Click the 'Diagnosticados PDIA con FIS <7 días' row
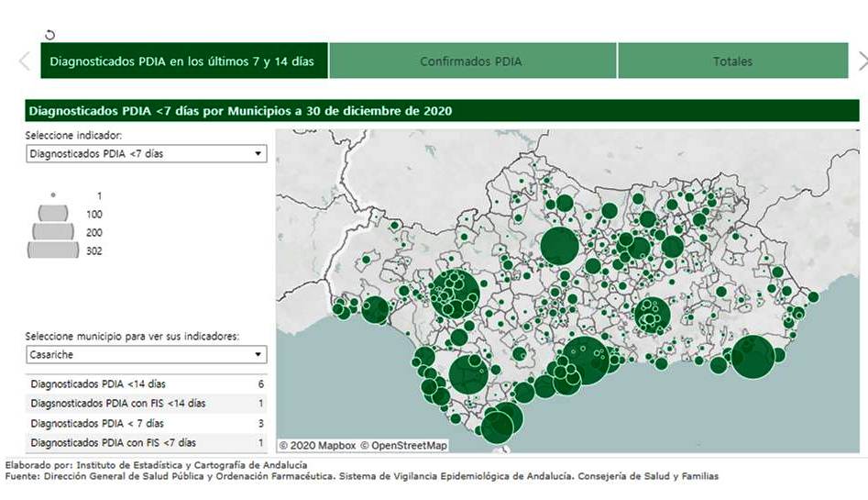 pos(147,443)
